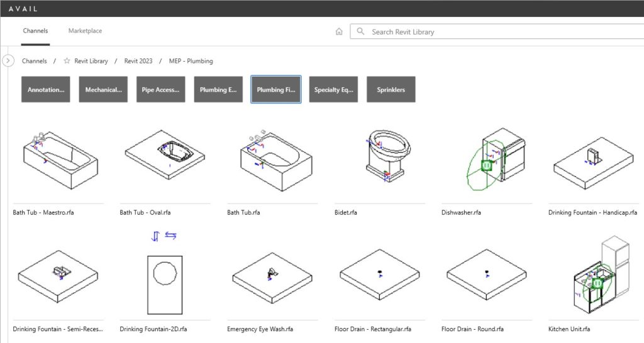This screenshot has height=343, width=644.
Task: Click the magnifier search icon
Action: pos(360,32)
